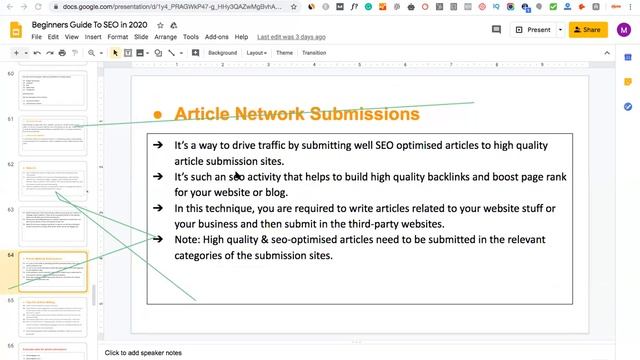The width and height of the screenshot is (640, 360).
Task: Click the Theme button
Action: 284,53
